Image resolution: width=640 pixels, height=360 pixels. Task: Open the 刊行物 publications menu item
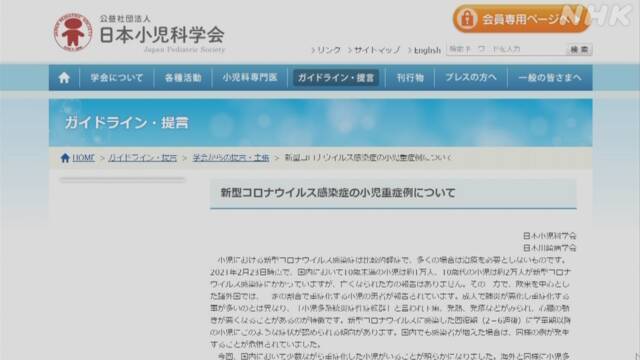tap(410, 78)
